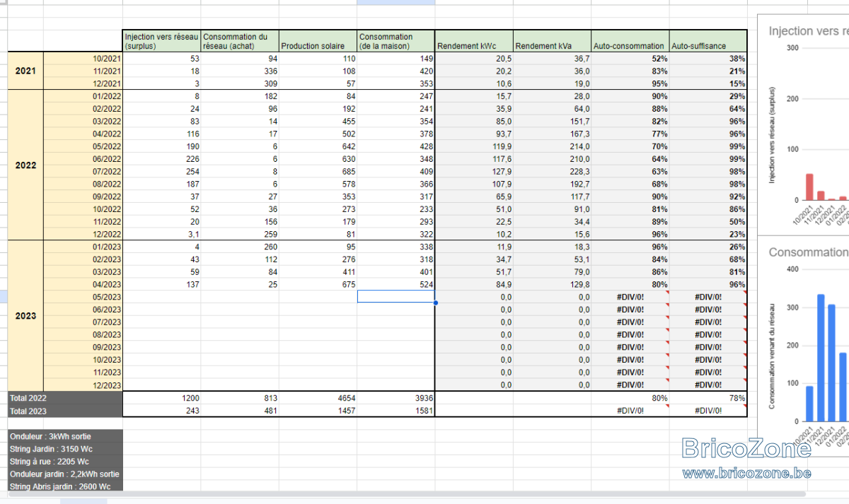
Task: Click Total 2022 auto-suffisance 78%
Action: tap(708, 398)
